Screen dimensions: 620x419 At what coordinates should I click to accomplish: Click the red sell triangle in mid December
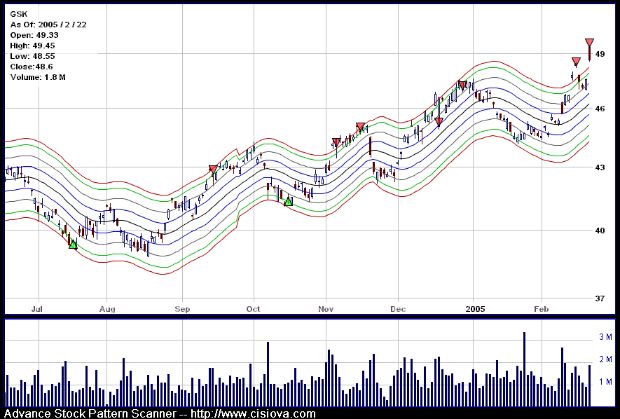point(439,121)
